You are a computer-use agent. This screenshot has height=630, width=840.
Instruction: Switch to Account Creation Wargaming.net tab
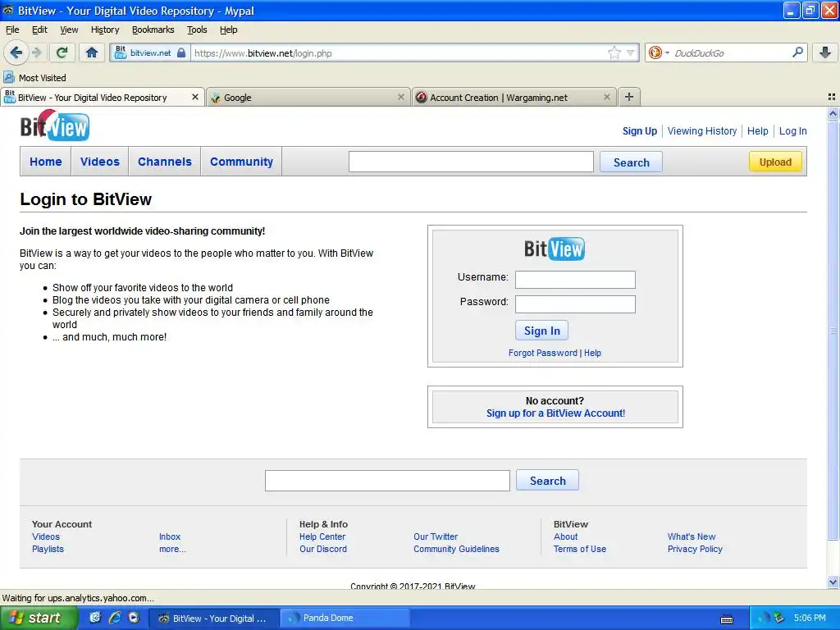point(514,98)
